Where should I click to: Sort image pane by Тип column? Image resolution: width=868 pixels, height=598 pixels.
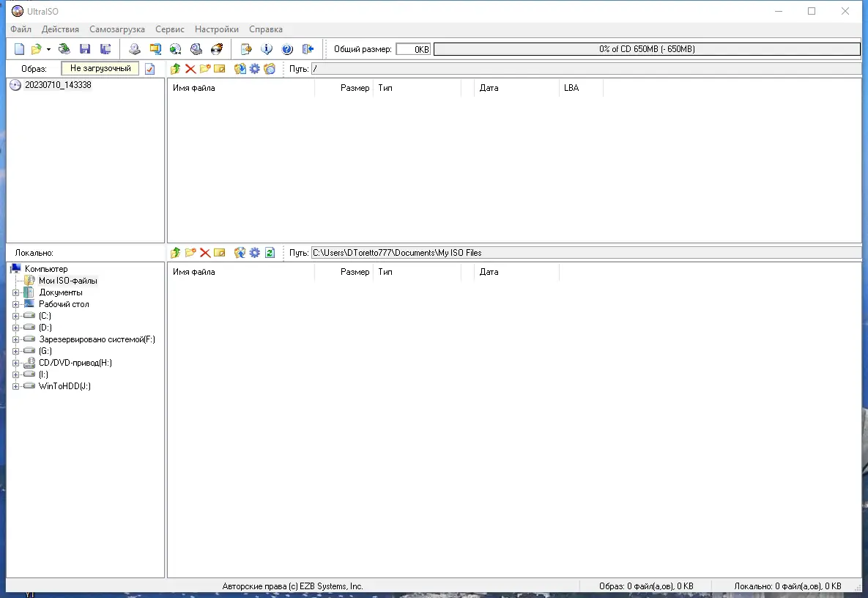point(418,88)
